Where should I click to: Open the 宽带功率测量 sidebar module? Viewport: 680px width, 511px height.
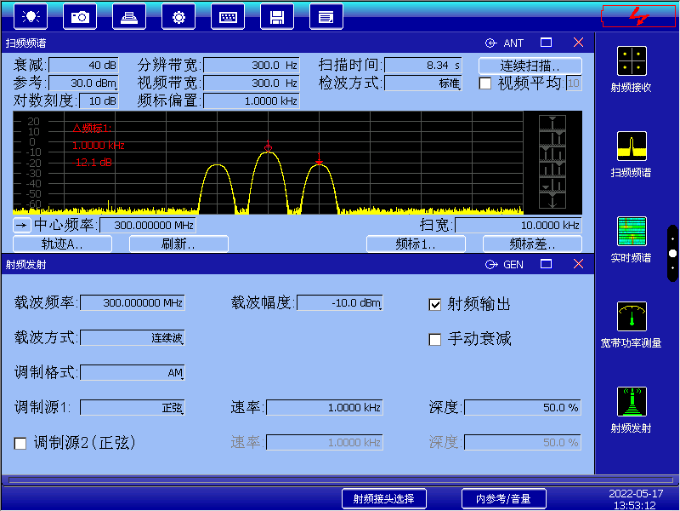pos(631,325)
